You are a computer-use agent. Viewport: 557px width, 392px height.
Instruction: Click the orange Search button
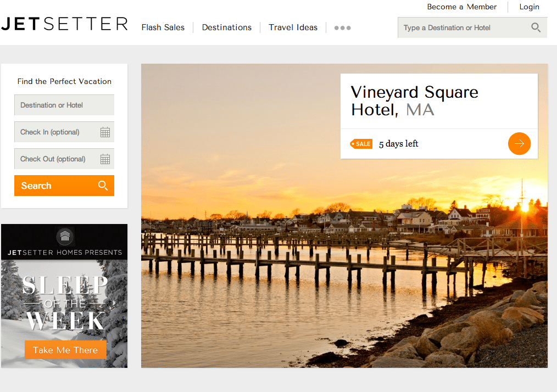coord(64,186)
